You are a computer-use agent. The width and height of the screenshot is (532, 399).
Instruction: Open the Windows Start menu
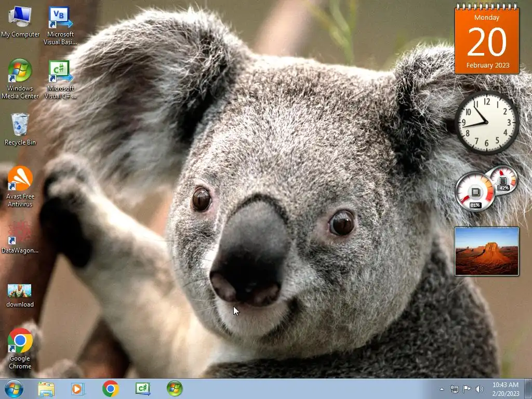(14, 389)
